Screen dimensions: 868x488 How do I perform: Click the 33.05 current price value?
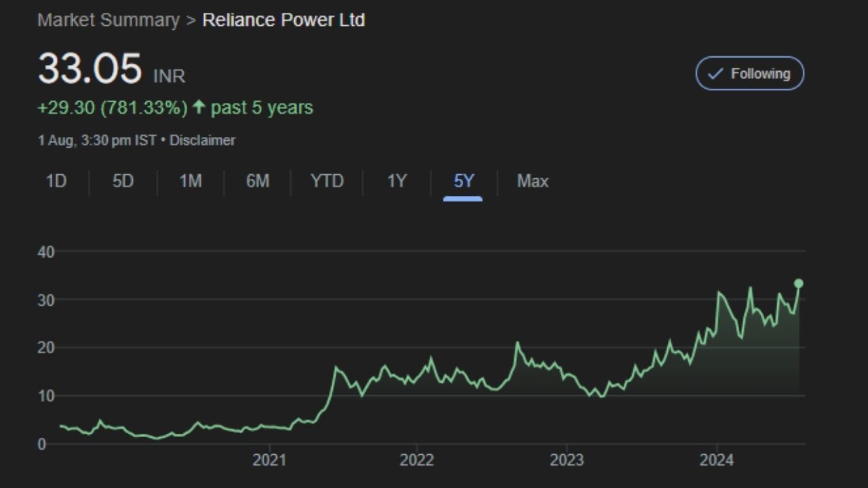pyautogui.click(x=90, y=68)
